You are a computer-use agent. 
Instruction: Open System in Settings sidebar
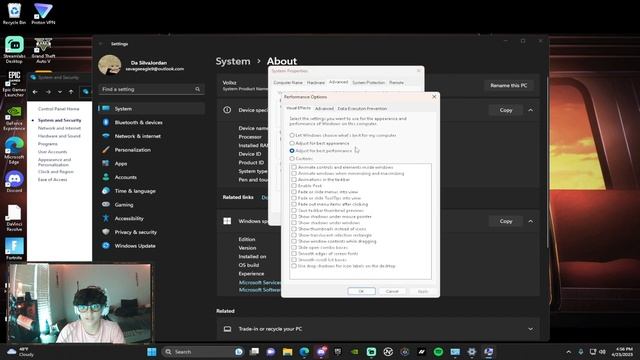[151, 109]
